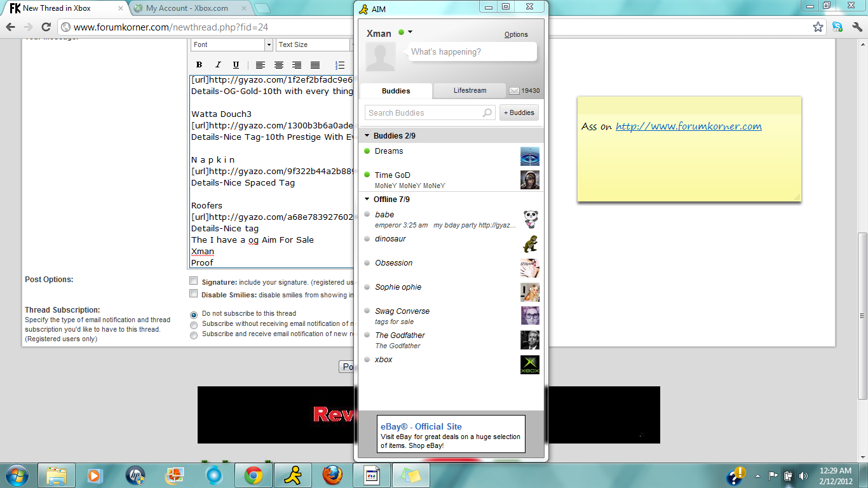Image resolution: width=868 pixels, height=488 pixels.
Task: Select the italic 'The Godfather' buddy name
Action: (x=400, y=335)
